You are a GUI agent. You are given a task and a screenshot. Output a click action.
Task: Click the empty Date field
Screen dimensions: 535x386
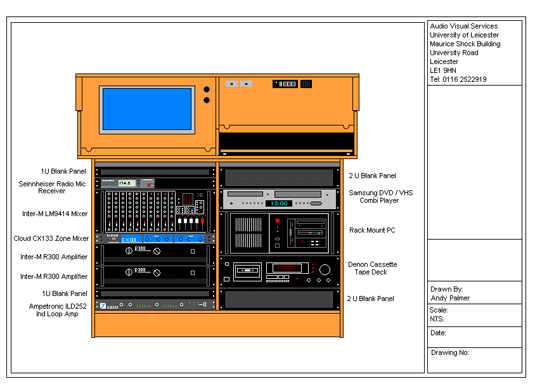[475, 337]
